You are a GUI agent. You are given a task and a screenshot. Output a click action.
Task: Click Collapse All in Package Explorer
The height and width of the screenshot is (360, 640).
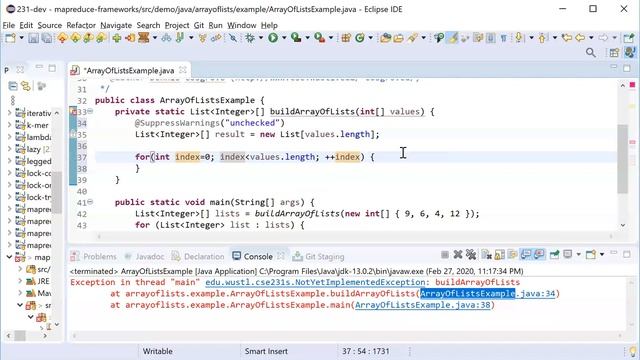[13, 86]
